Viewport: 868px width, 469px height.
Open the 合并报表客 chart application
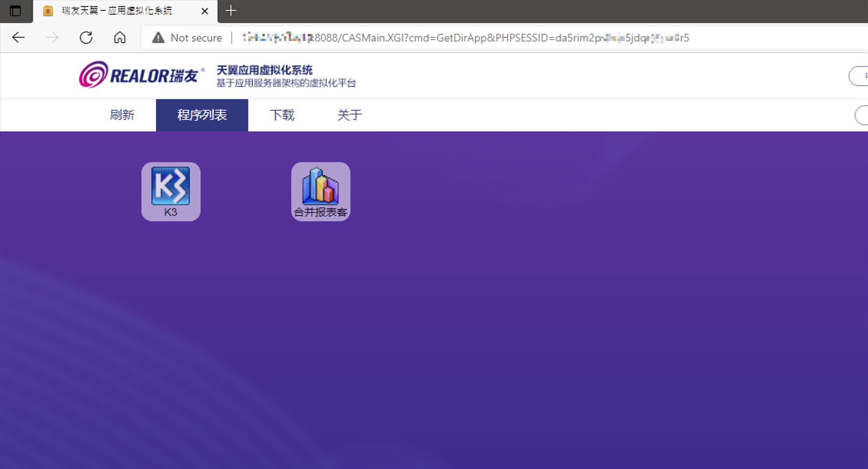321,191
